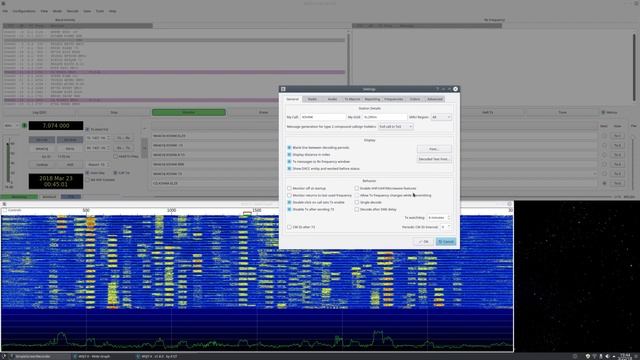This screenshot has height=360, width=640.
Task: Click the My Call input field
Action: tap(323, 117)
